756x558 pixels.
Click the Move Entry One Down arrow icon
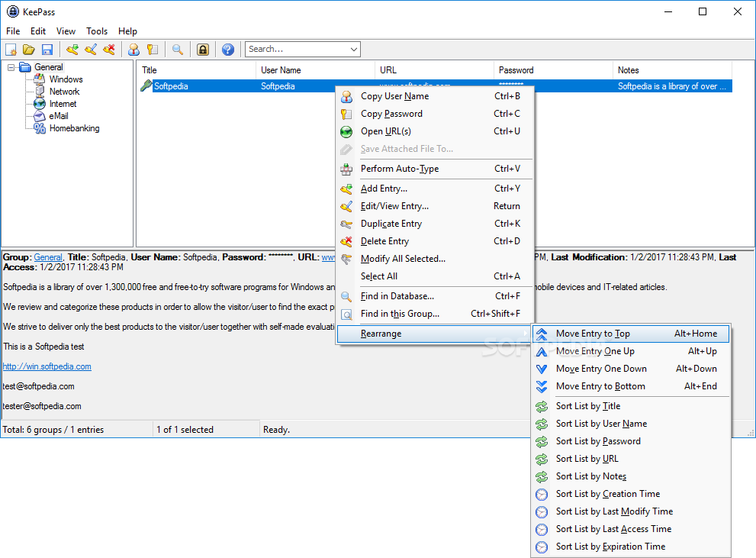click(542, 369)
